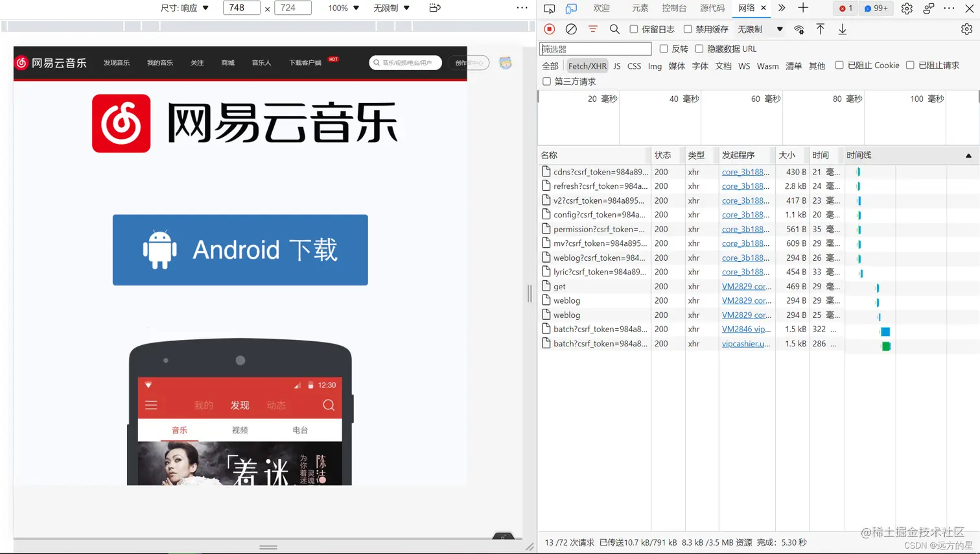The image size is (980, 554).
Task: Close the Network tab with its x
Action: point(764,8)
